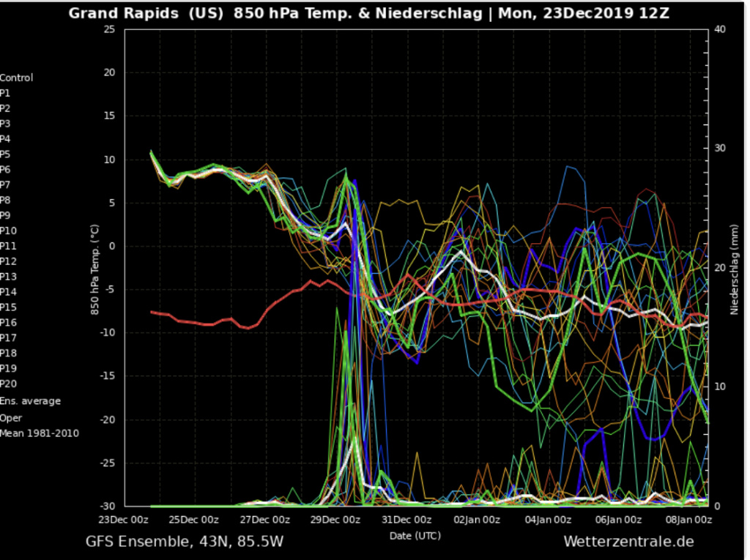Click the 06Jan 00z axis label

click(620, 520)
